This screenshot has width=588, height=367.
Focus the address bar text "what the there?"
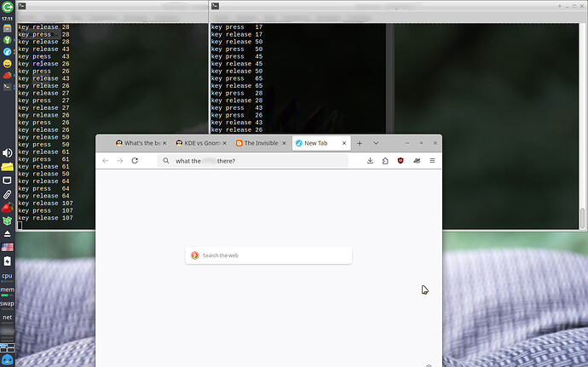coord(205,161)
